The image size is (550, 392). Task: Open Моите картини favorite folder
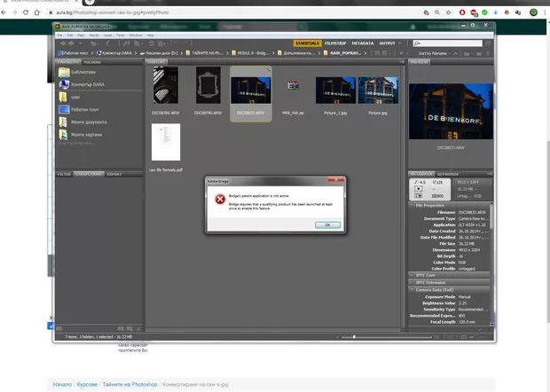89,134
